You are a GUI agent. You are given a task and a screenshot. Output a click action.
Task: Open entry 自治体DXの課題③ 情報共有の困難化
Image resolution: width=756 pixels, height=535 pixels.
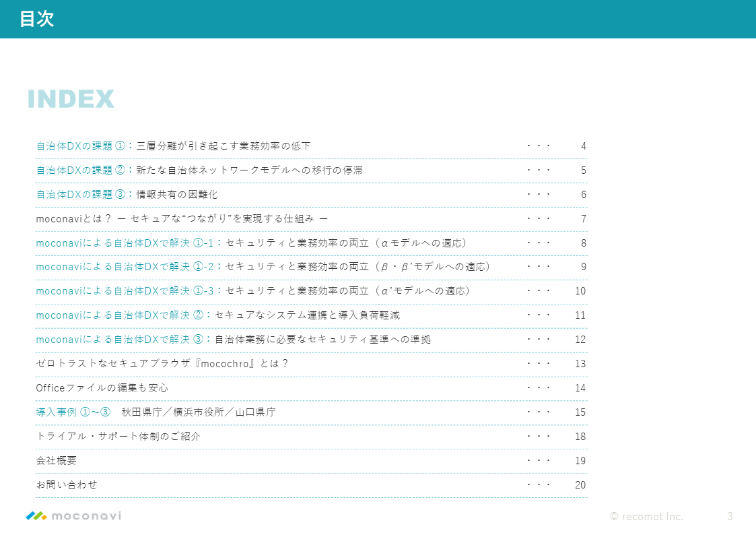(127, 195)
